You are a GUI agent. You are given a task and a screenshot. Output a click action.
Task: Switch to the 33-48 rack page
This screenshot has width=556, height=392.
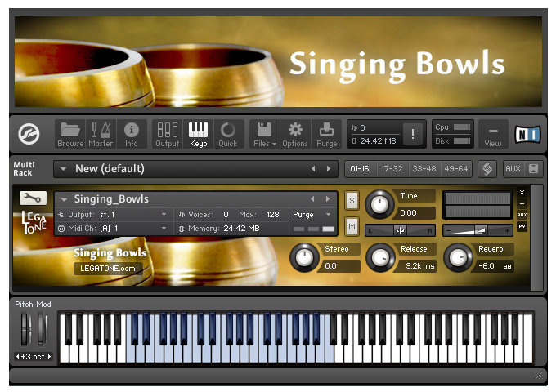[x=424, y=169]
